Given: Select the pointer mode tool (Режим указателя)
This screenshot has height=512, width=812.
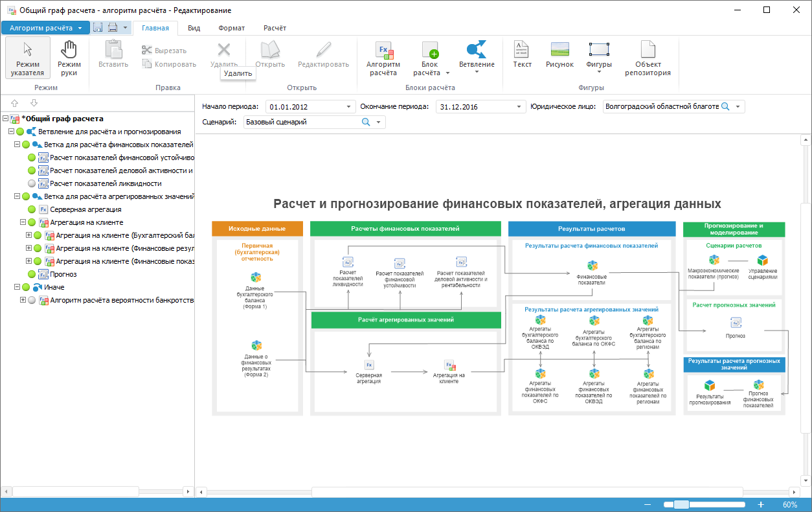Looking at the screenshot, I should pyautogui.click(x=28, y=59).
